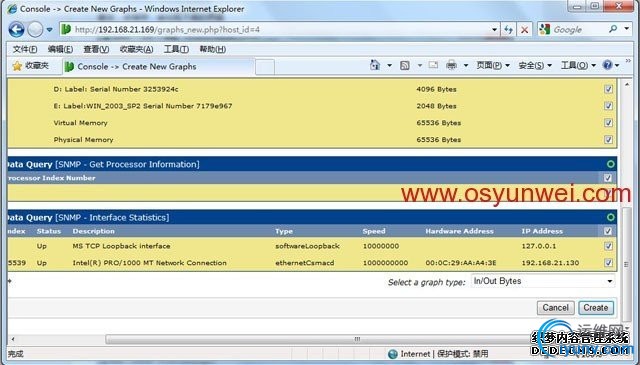This screenshot has height=365, width=640.
Task: Click the search magnifier icon
Action: point(613,29)
